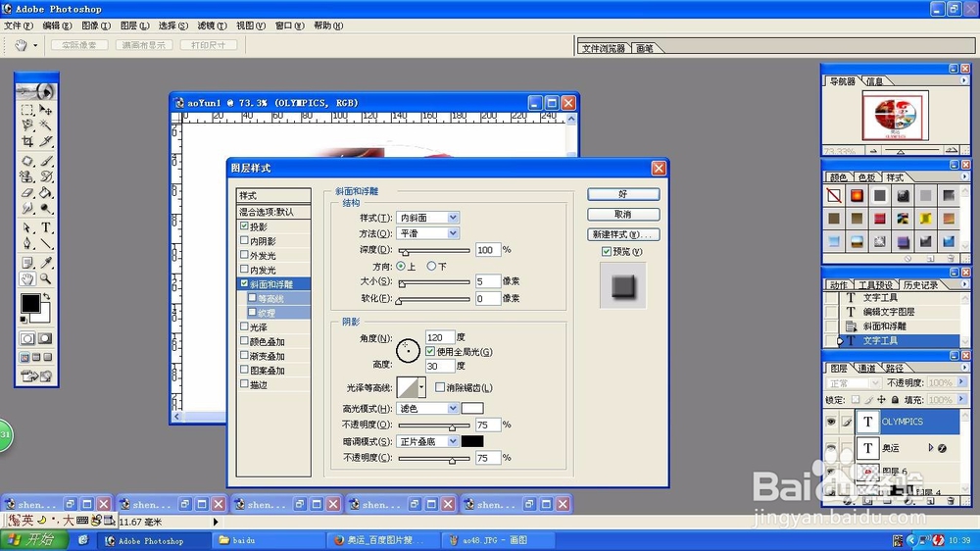Enable the 内阴影 checkbox
This screenshot has height=551, width=980.
[244, 240]
